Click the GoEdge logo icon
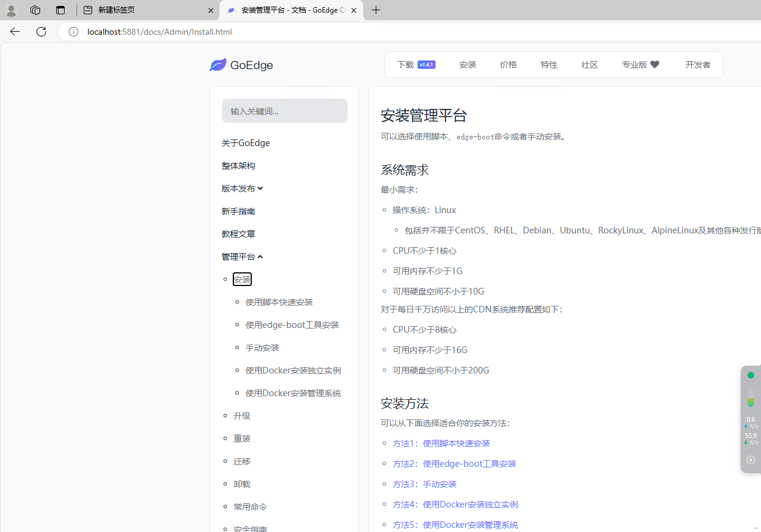This screenshot has width=761, height=532. 218,65
